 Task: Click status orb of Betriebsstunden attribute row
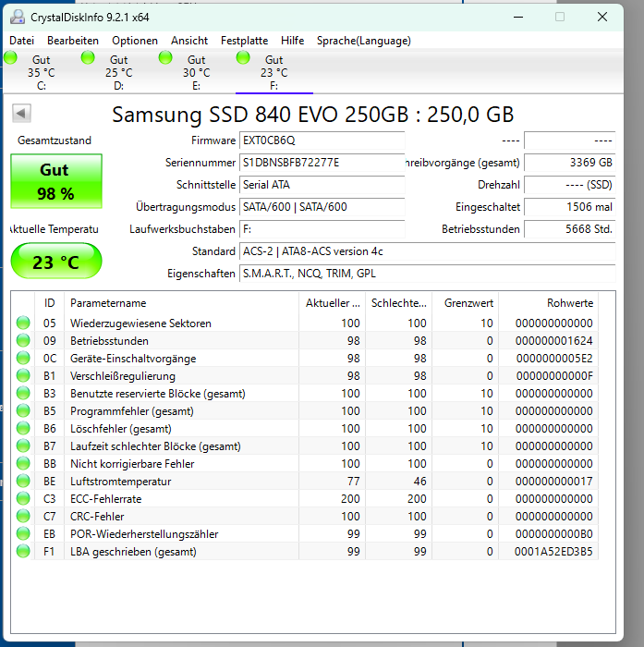(x=23, y=340)
